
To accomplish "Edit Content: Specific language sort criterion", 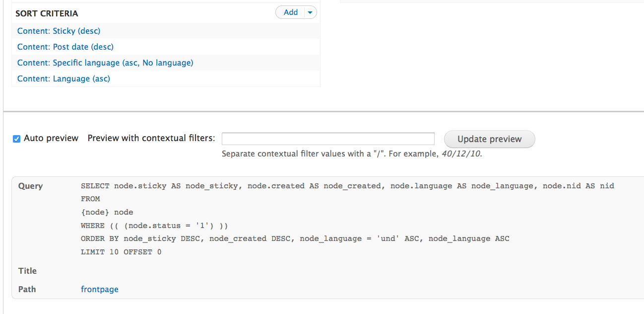I will 105,63.
